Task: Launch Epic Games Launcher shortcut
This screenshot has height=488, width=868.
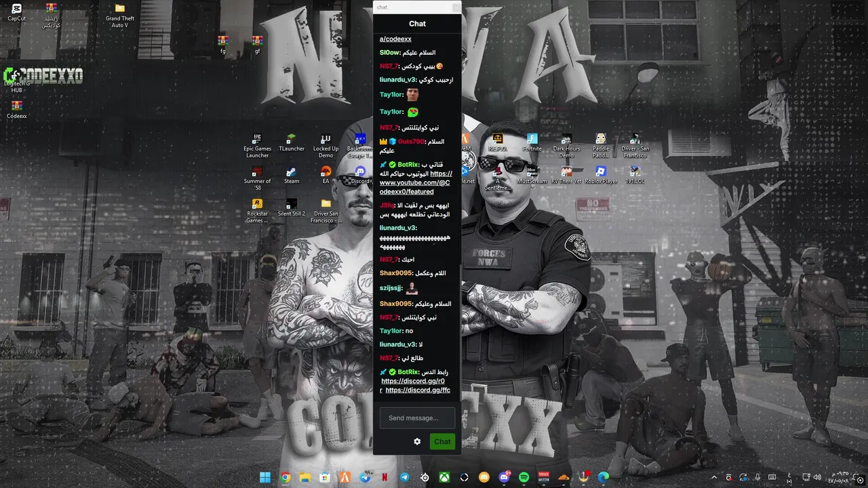Action: tap(257, 146)
